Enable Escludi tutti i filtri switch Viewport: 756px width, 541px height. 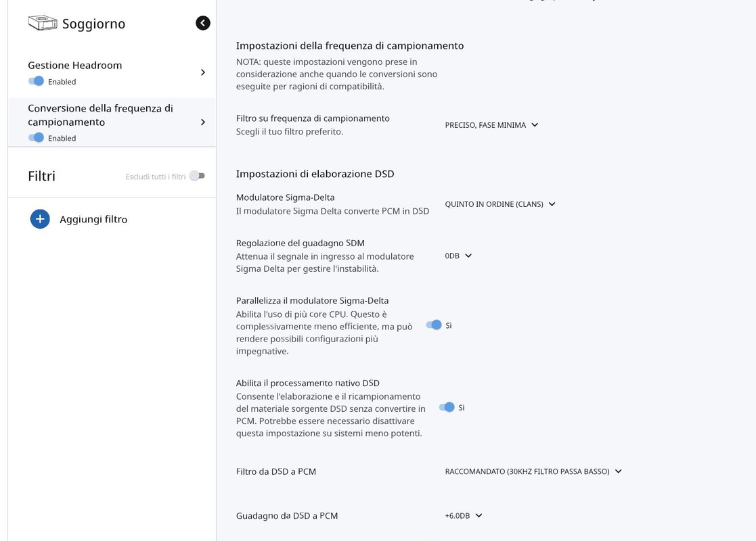(x=197, y=176)
